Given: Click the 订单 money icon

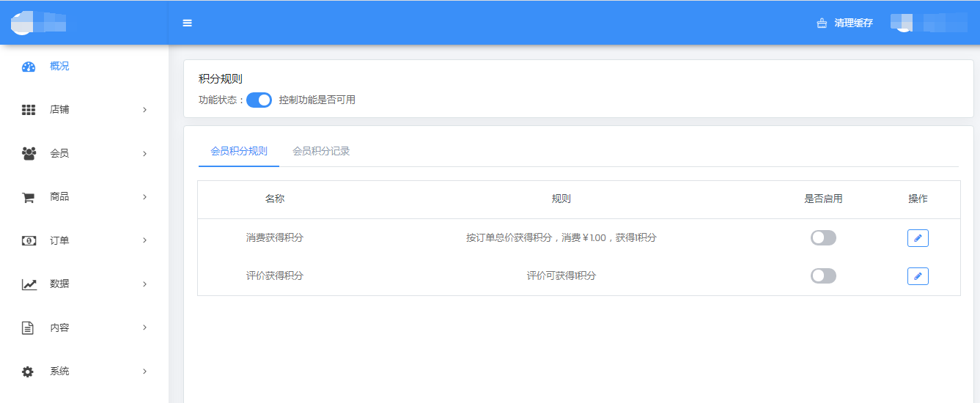Looking at the screenshot, I should [x=29, y=240].
